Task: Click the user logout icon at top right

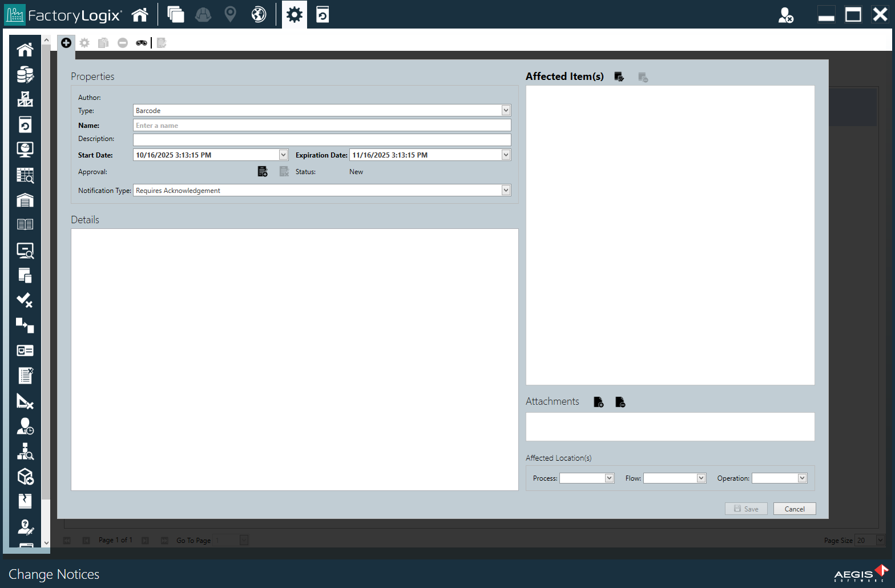Action: point(785,15)
